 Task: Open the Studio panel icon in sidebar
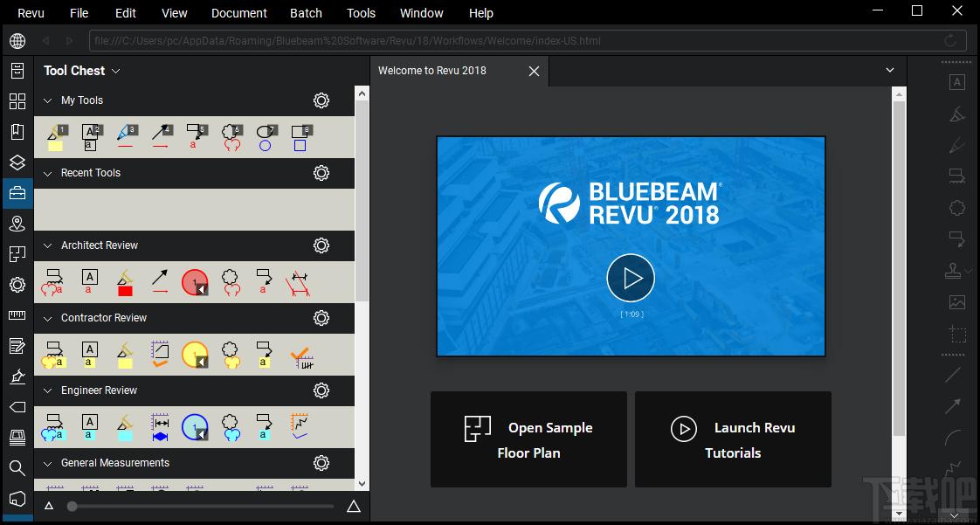(x=17, y=498)
